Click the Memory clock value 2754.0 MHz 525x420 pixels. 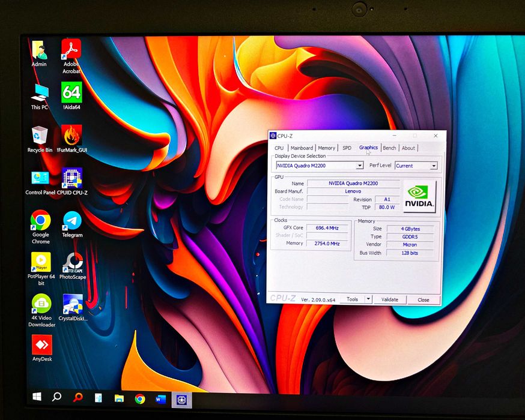327,244
